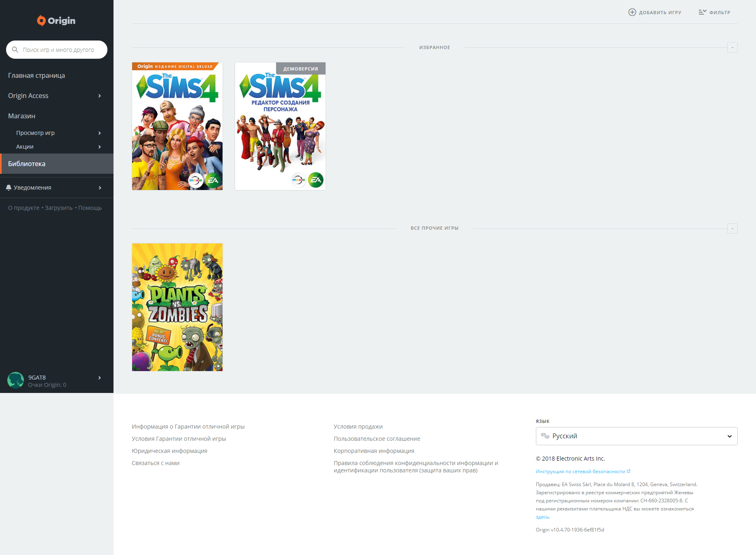
Task: Click the add game plus icon
Action: click(632, 12)
